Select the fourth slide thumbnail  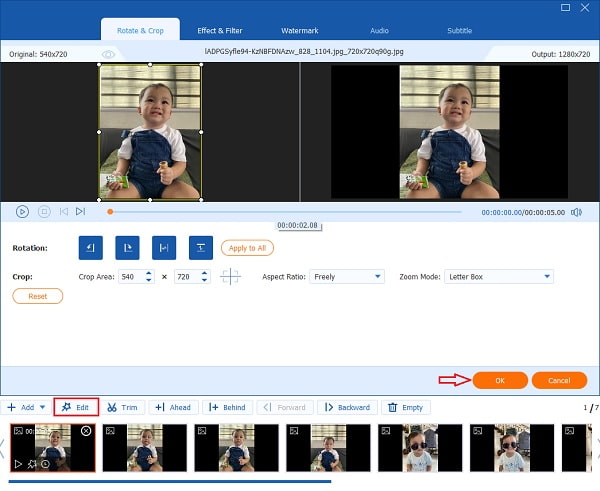tap(328, 448)
